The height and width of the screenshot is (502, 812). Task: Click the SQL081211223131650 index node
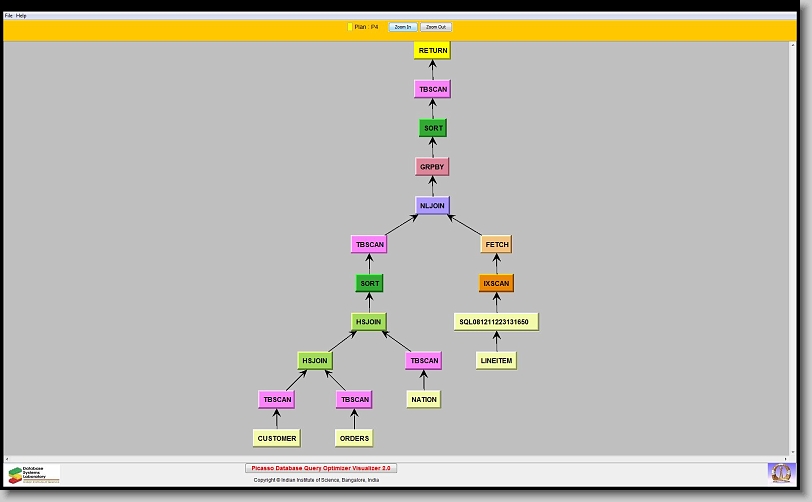(x=494, y=322)
